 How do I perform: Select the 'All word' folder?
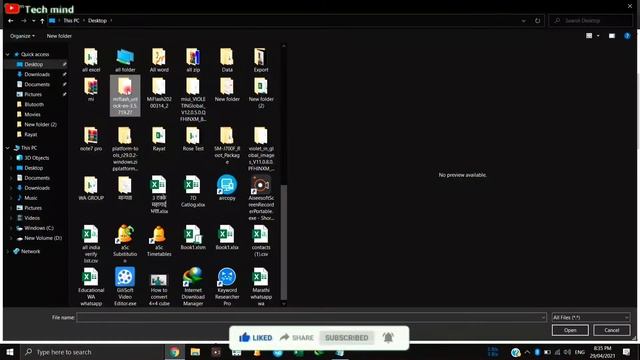tap(159, 60)
